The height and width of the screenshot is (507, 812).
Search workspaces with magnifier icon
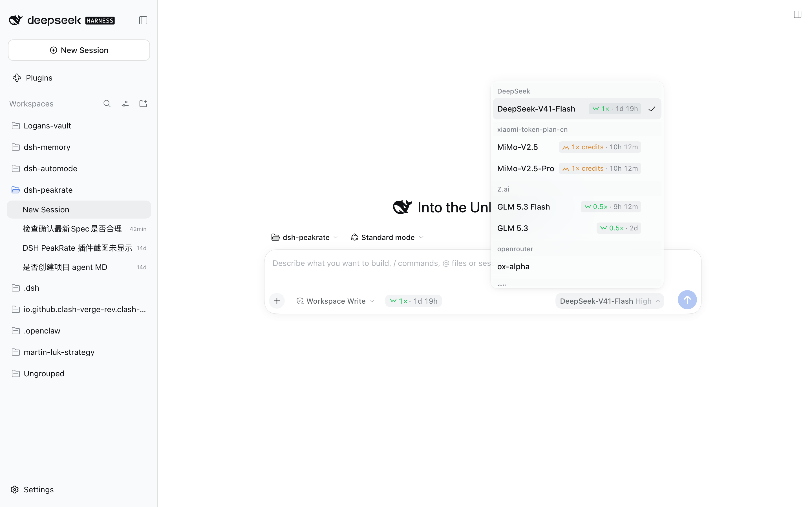point(107,104)
